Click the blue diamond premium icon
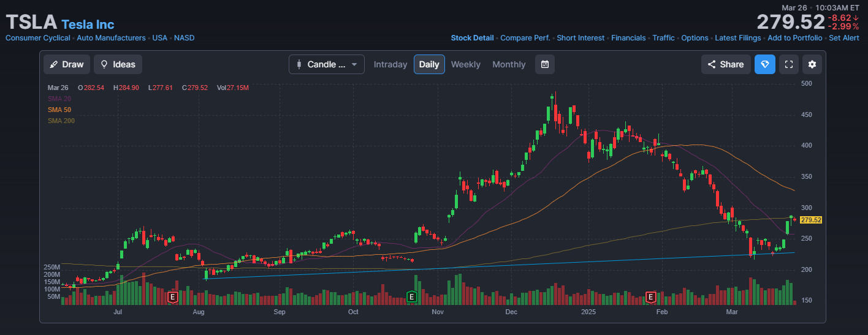 click(x=765, y=64)
